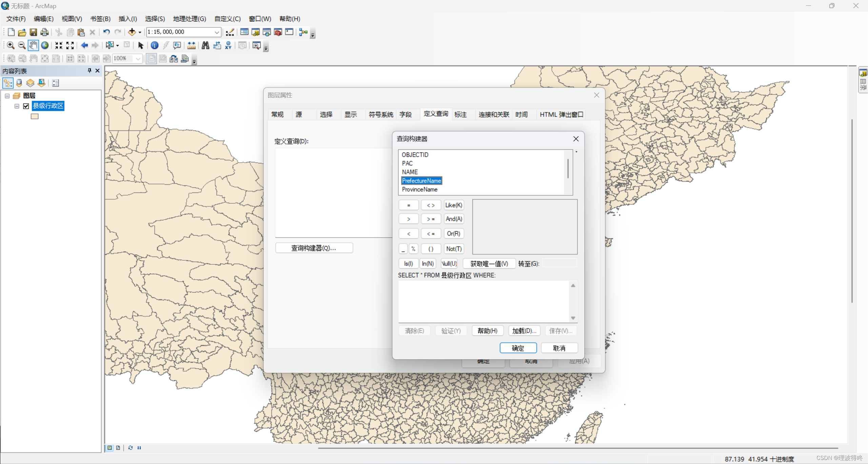The image size is (868, 464).
Task: Collapse the 县级行政区 layer legend
Action: (17, 106)
